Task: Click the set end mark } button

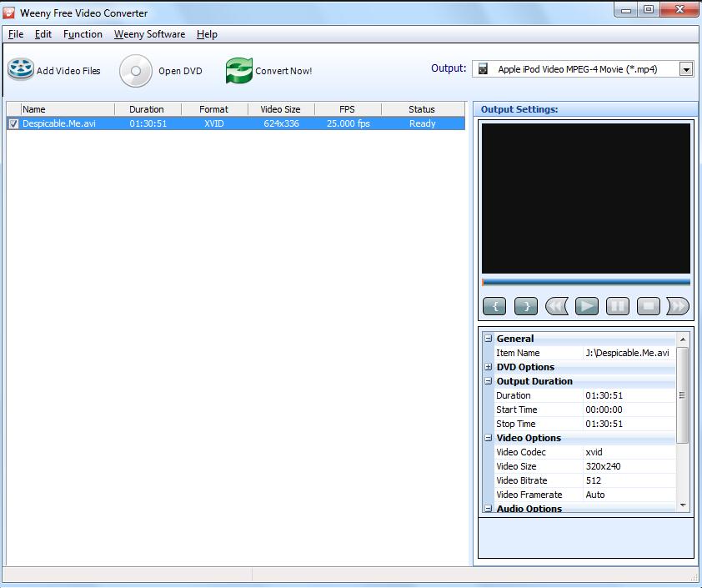Action: (x=525, y=306)
